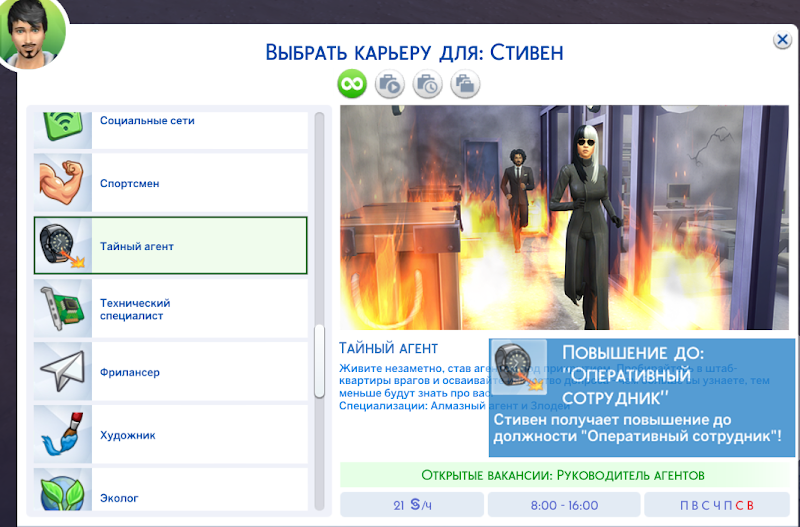The width and height of the screenshot is (800, 527).
Task: Filter careers by briefcase with play icon
Action: 390,84
